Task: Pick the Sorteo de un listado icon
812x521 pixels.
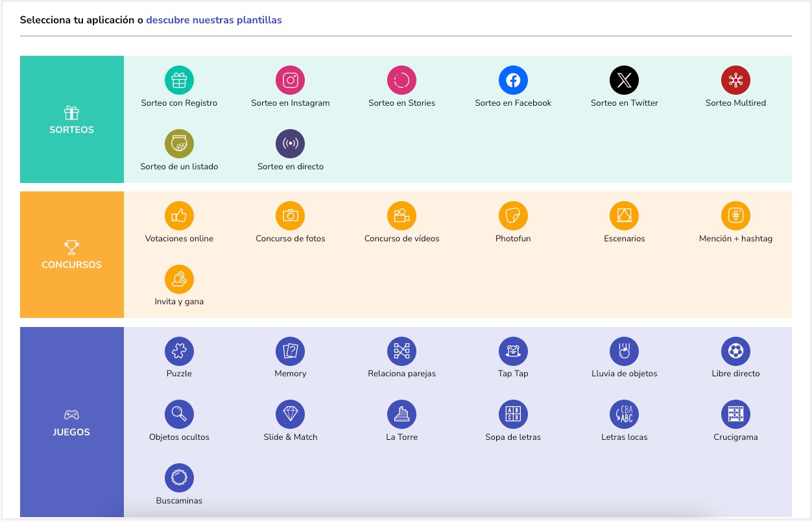Action: click(x=179, y=144)
